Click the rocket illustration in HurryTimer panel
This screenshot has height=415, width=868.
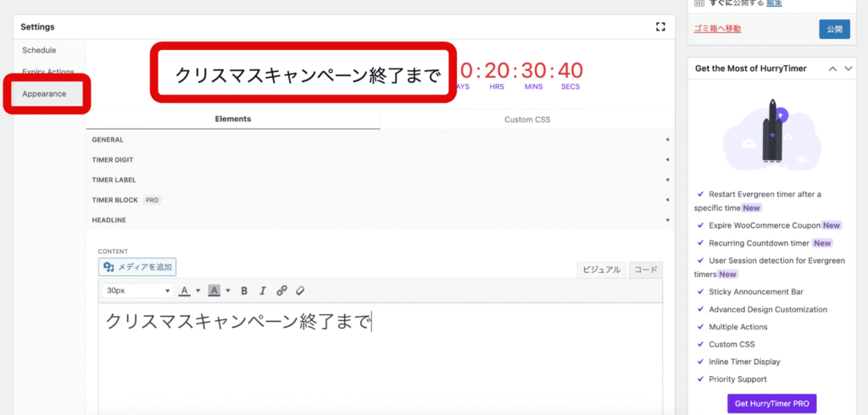point(772,134)
